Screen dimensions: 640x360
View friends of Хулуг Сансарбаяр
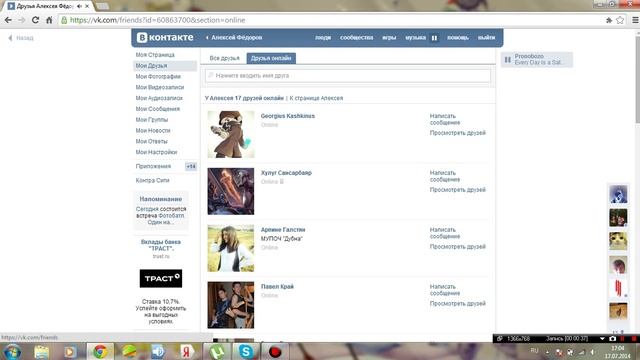coord(458,190)
